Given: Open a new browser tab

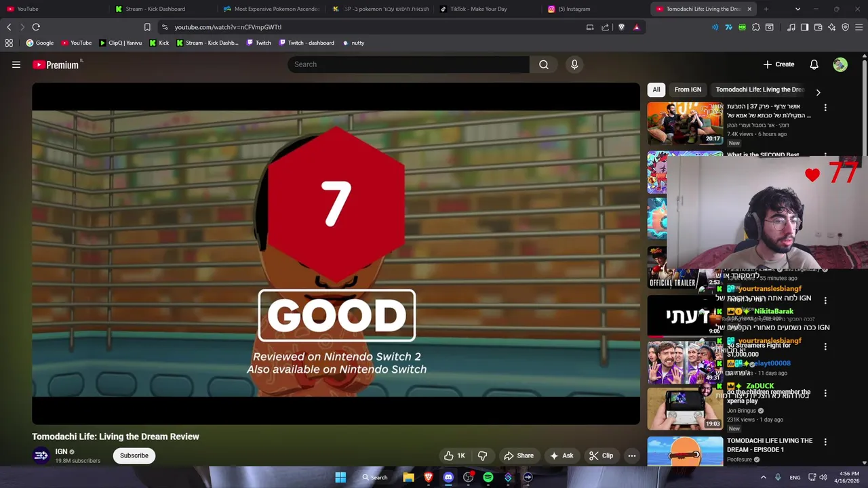Looking at the screenshot, I should [766, 9].
